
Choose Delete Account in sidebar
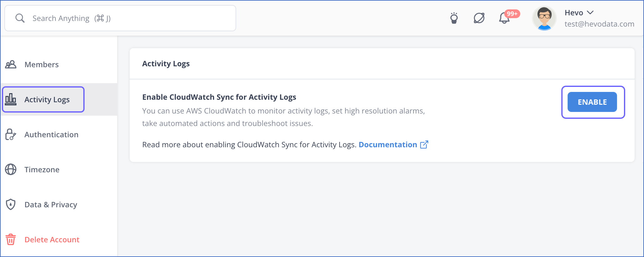(x=59, y=239)
